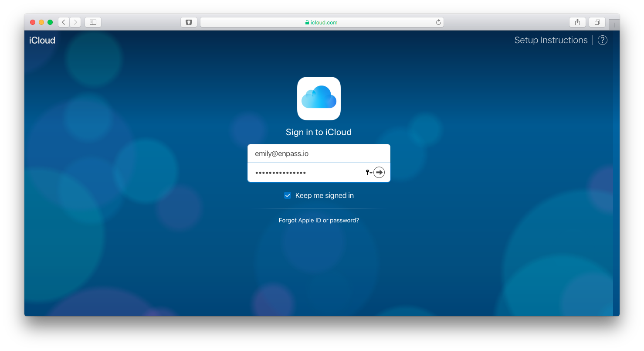
Task: Toggle the Safari sidebar button
Action: point(93,22)
